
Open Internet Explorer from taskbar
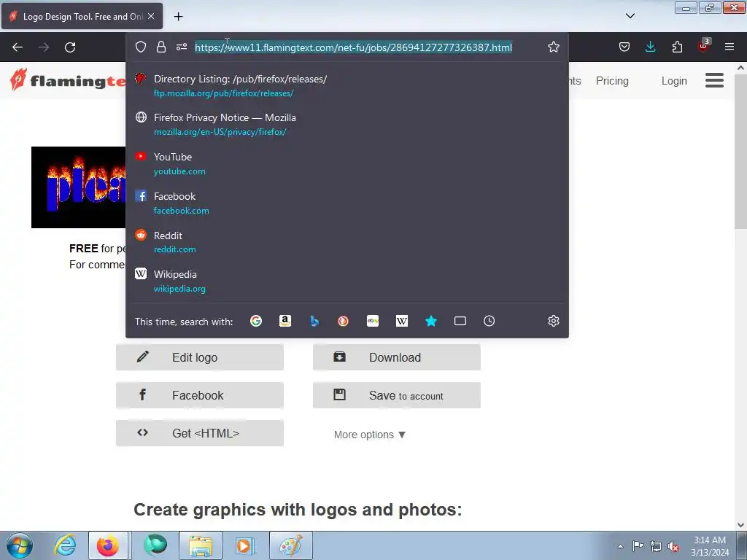pyautogui.click(x=64, y=545)
